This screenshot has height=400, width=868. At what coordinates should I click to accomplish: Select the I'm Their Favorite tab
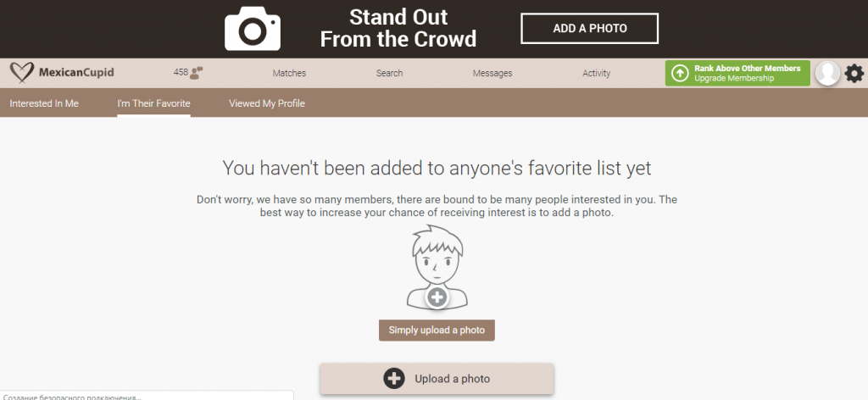153,103
